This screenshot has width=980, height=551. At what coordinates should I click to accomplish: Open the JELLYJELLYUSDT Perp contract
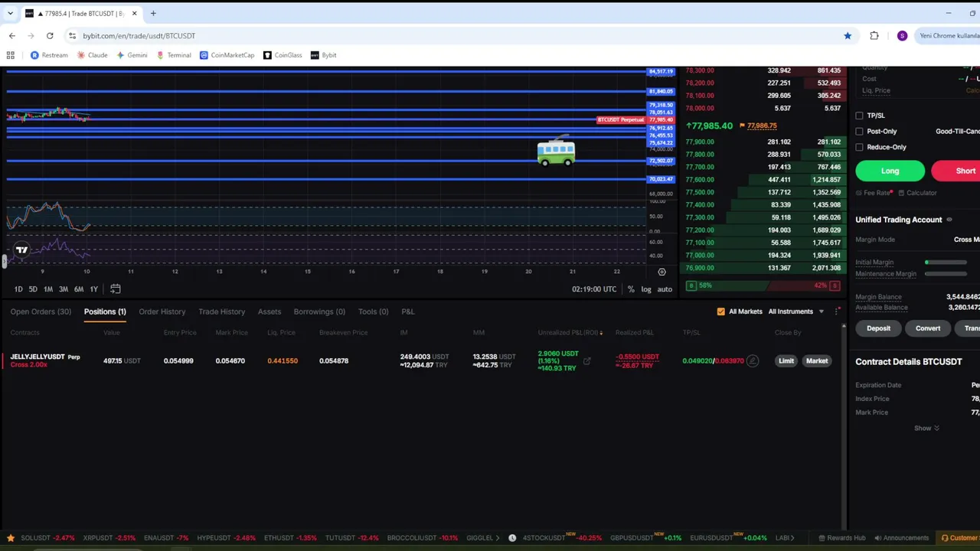(45, 357)
